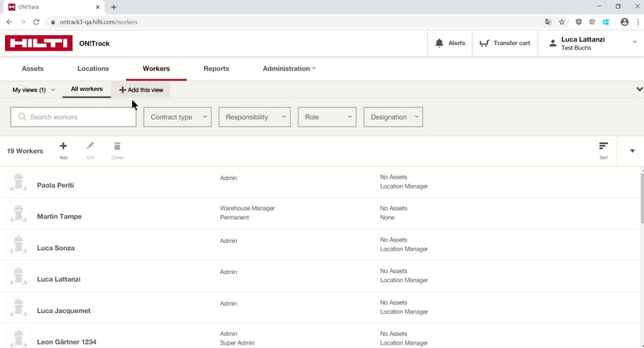Select the All workers view tab
644x348 pixels.
(87, 89)
